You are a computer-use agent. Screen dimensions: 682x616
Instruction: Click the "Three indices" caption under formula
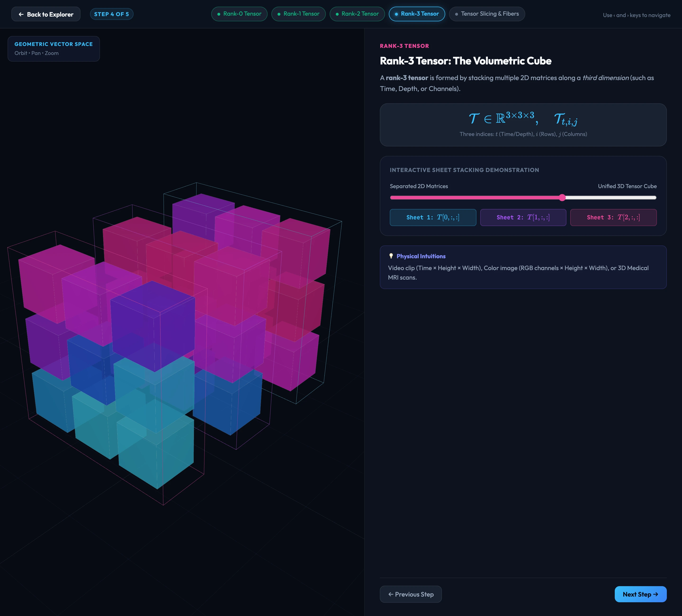point(523,134)
